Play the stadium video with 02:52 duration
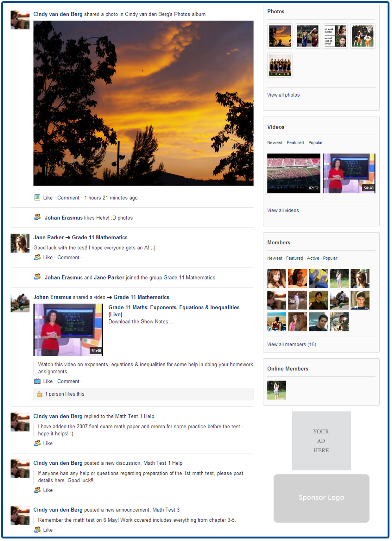 pyautogui.click(x=294, y=173)
